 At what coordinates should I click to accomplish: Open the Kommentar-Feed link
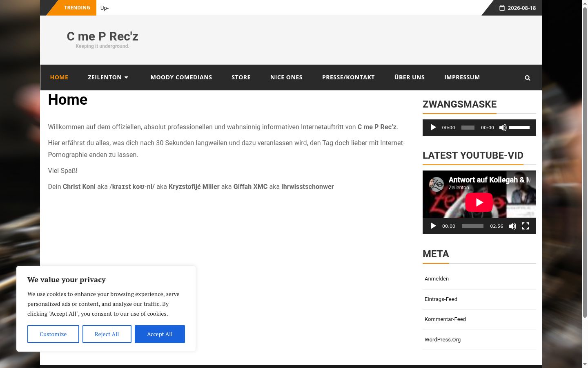point(445,319)
